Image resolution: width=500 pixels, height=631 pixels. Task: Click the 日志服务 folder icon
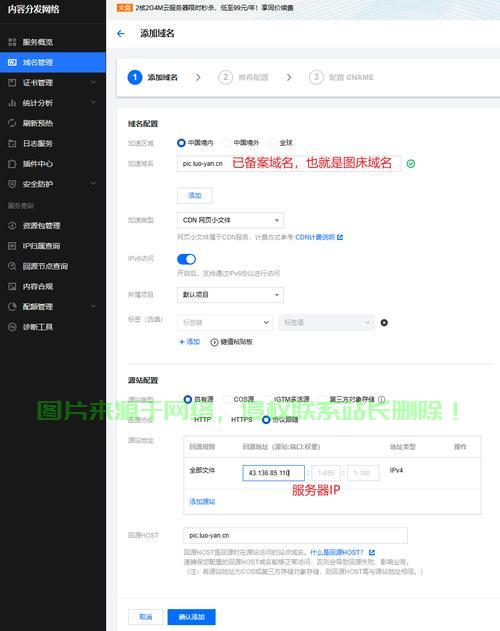12,143
